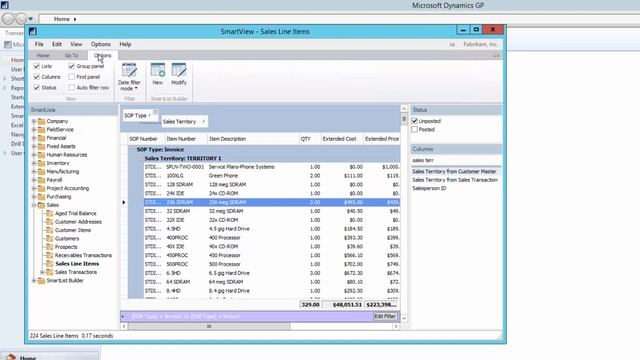The image size is (640, 360).
Task: Select the Manufacturing folder icon
Action: click(x=41, y=171)
